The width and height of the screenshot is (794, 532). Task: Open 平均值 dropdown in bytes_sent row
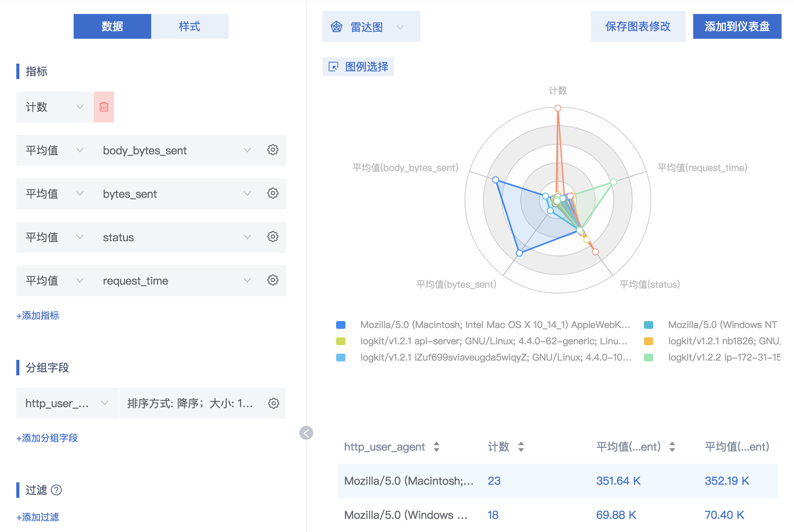(x=55, y=194)
